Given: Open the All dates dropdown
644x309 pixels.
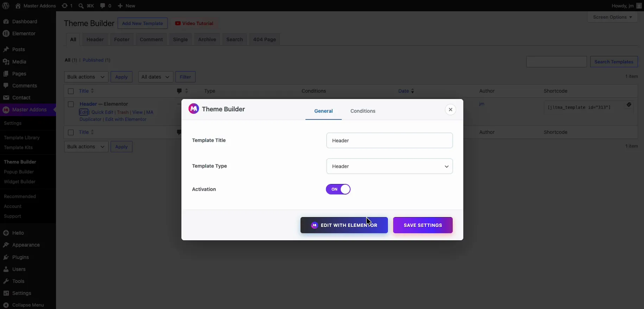Looking at the screenshot, I should point(156,77).
